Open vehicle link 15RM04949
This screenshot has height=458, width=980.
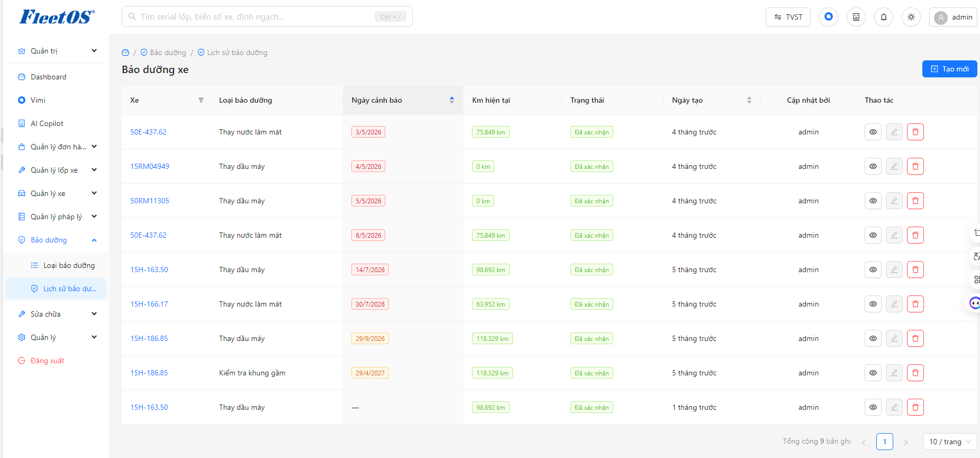pos(150,166)
